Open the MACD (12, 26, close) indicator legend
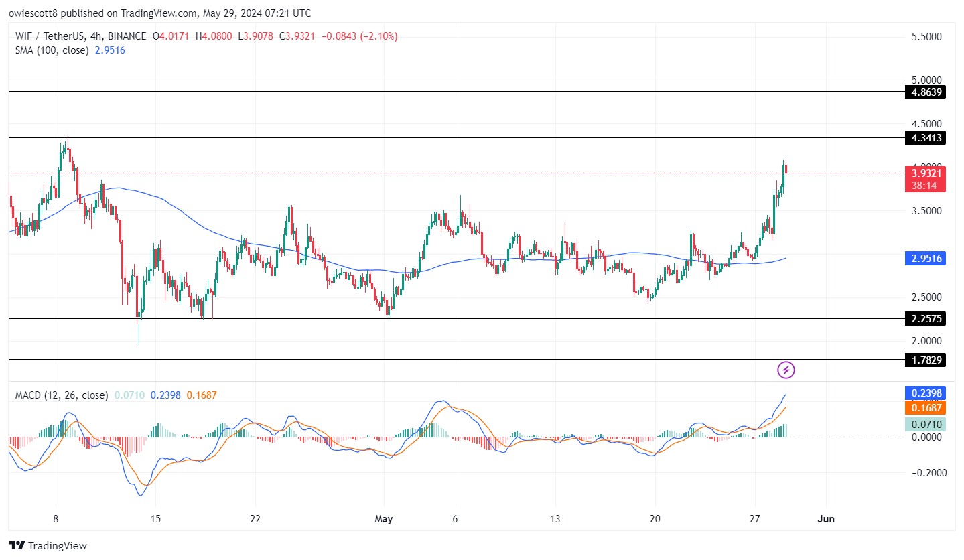The height and width of the screenshot is (560, 964). pyautogui.click(x=61, y=395)
